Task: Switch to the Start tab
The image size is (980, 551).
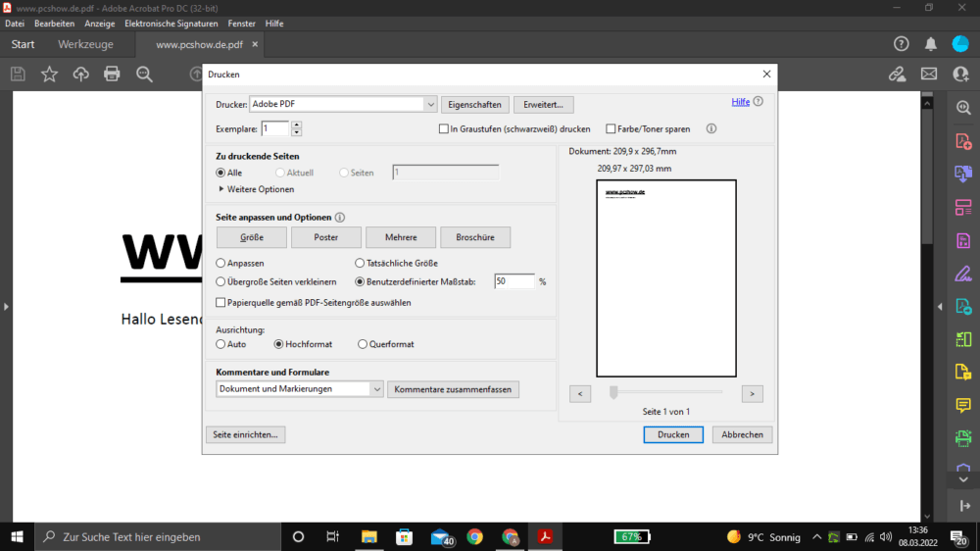Action: point(24,44)
